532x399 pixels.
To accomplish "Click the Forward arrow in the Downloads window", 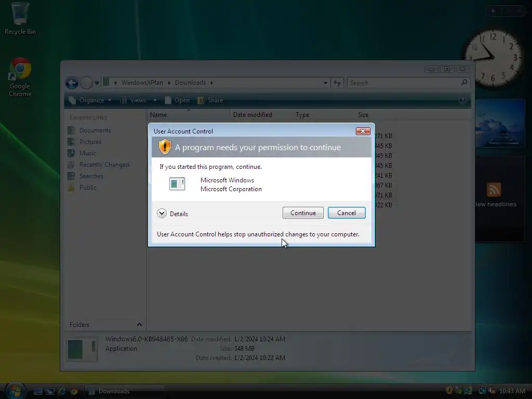I will tap(86, 83).
